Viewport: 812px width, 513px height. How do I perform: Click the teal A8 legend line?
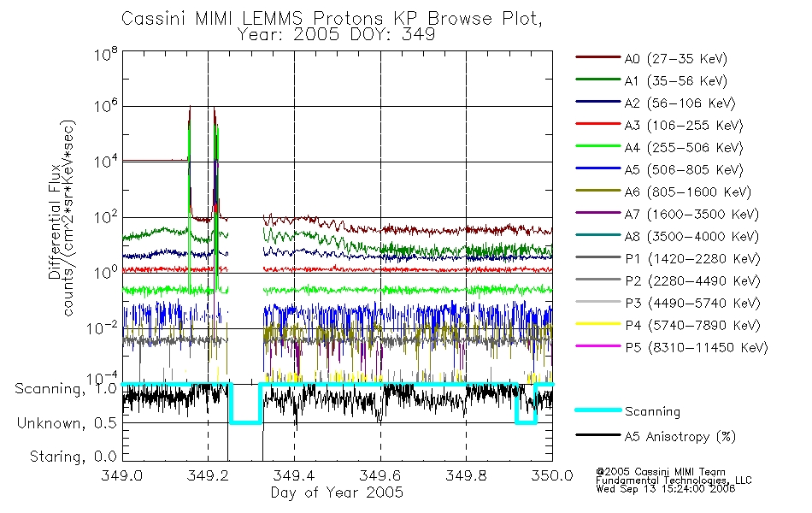597,235
